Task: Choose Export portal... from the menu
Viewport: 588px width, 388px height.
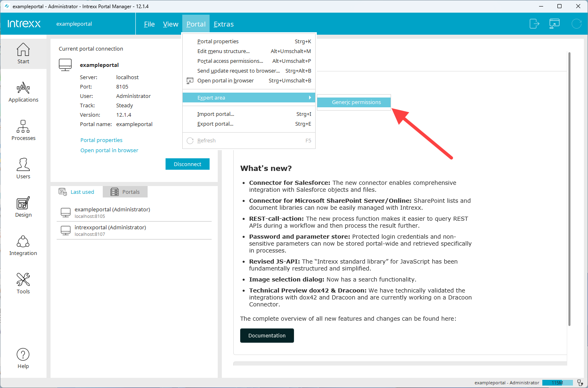Action: coord(215,124)
